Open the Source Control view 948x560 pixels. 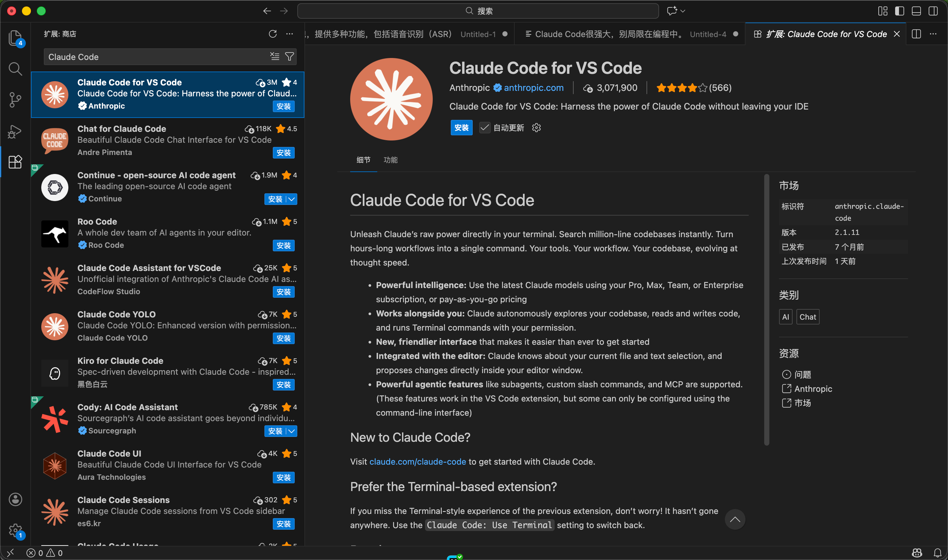(15, 100)
